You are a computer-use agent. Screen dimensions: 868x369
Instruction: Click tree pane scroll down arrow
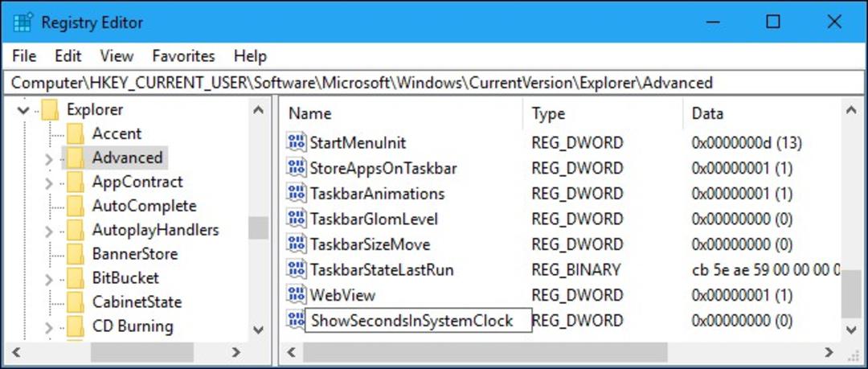tap(258, 330)
